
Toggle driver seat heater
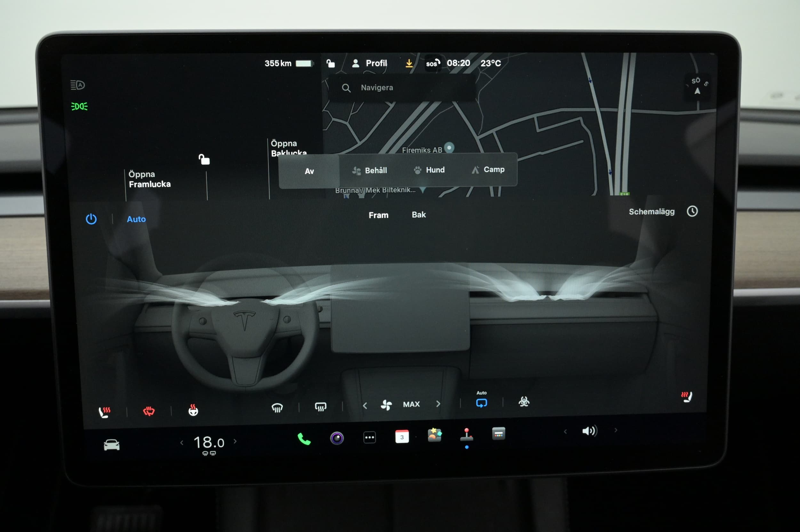(x=104, y=412)
